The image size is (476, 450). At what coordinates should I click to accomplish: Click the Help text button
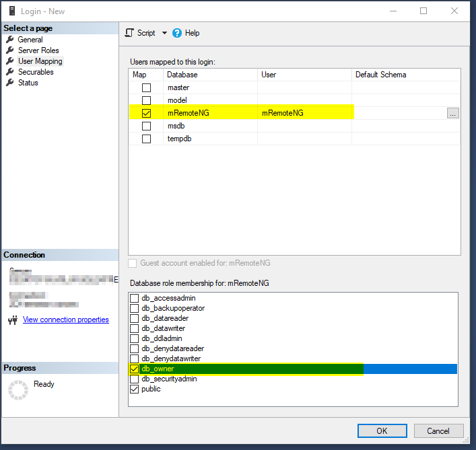point(192,33)
